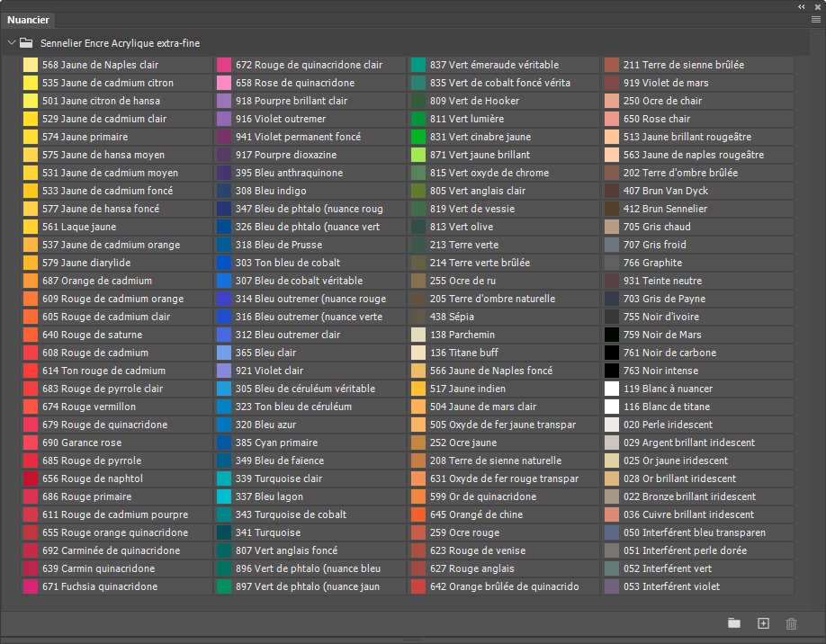Click the Sennelier group folder icon
The image size is (826, 644).
tap(26, 43)
